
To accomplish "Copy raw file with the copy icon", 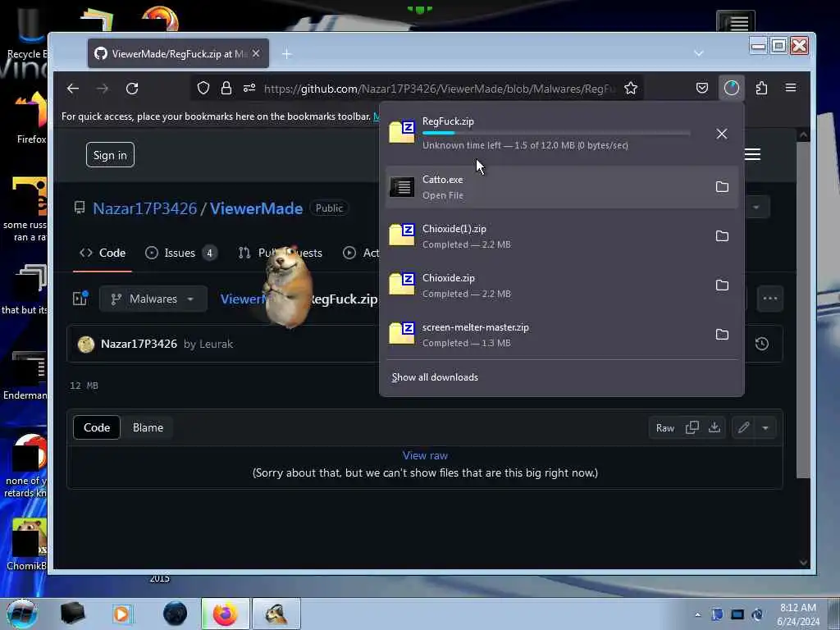I will tap(692, 427).
